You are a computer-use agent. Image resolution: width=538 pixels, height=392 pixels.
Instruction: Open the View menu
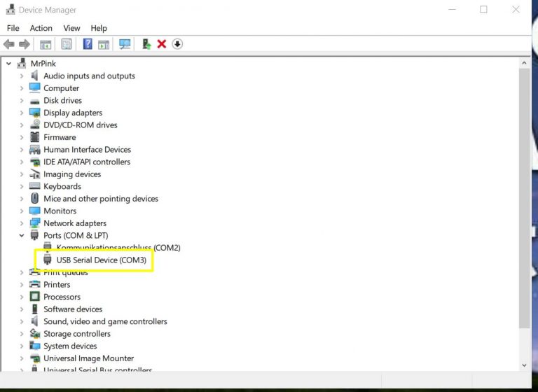coord(71,28)
